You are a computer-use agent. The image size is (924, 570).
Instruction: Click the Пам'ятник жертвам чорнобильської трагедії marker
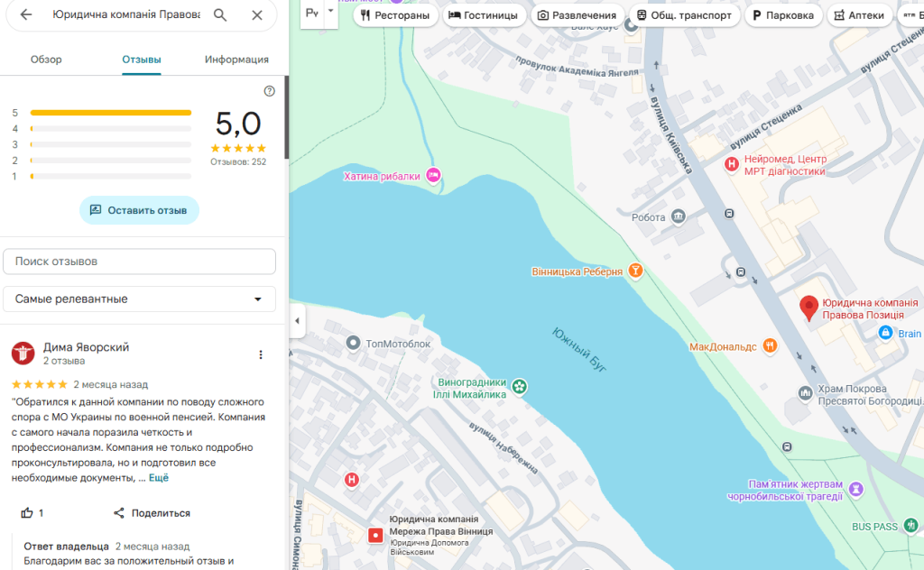[x=856, y=488]
